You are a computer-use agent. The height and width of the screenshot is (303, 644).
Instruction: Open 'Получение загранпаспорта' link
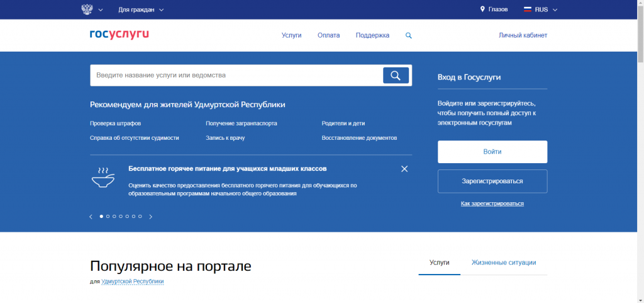241,123
